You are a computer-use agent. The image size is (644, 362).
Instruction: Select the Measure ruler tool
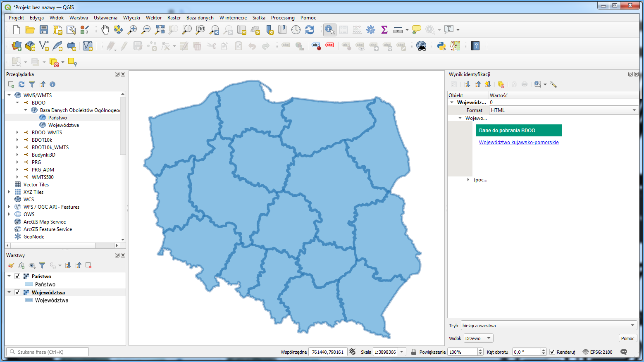click(x=398, y=30)
